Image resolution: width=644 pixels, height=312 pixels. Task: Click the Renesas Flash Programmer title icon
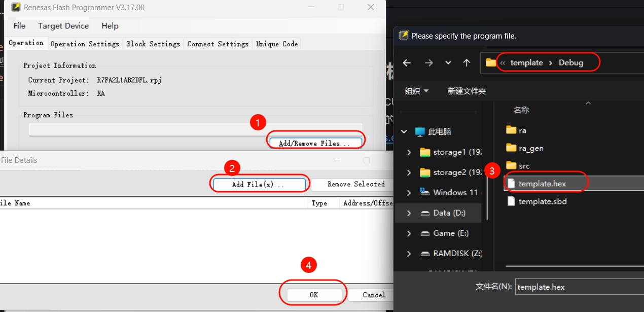pos(16,8)
